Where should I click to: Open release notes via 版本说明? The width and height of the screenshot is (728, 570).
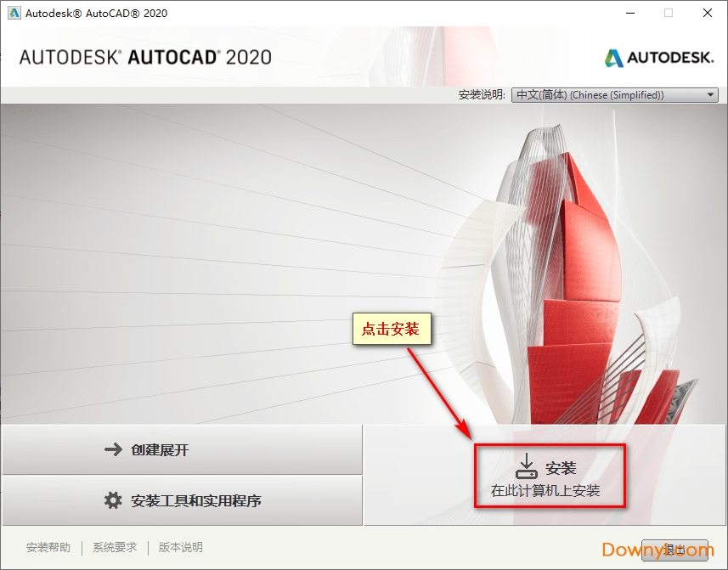point(179,548)
